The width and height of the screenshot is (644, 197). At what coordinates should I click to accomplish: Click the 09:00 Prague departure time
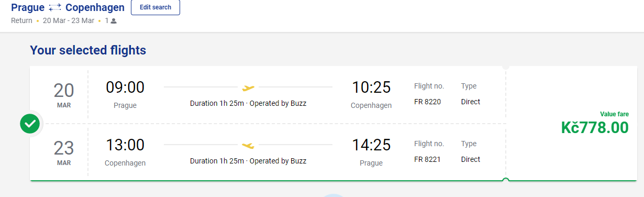click(x=125, y=87)
